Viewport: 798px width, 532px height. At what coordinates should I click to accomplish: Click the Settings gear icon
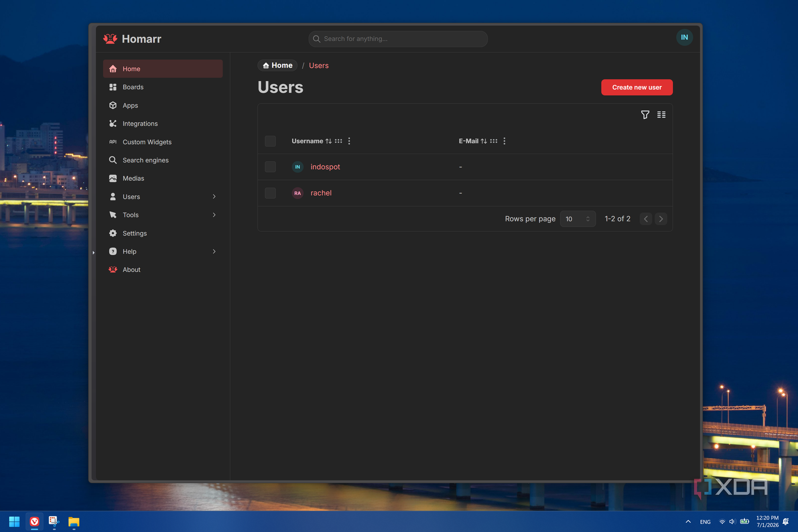(113, 233)
